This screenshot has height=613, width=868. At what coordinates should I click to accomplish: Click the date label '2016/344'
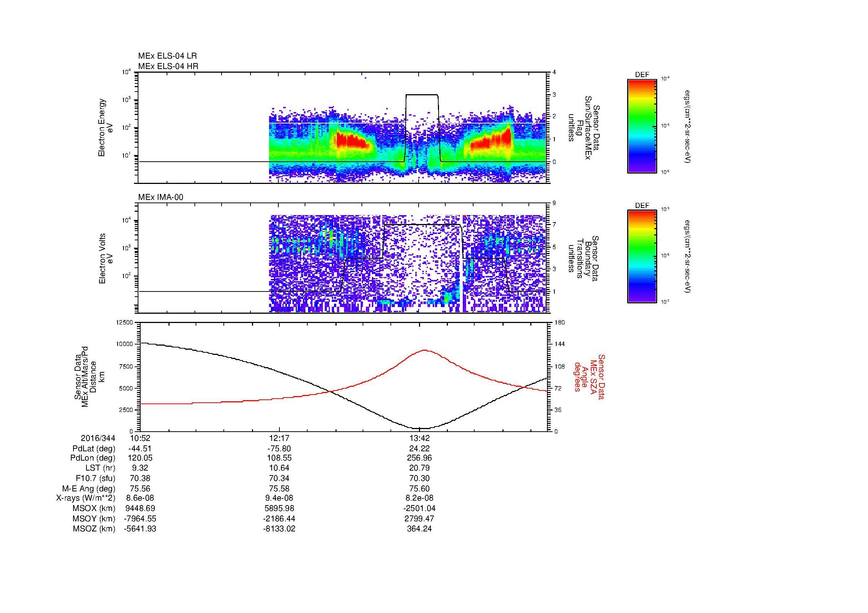pyautogui.click(x=98, y=438)
